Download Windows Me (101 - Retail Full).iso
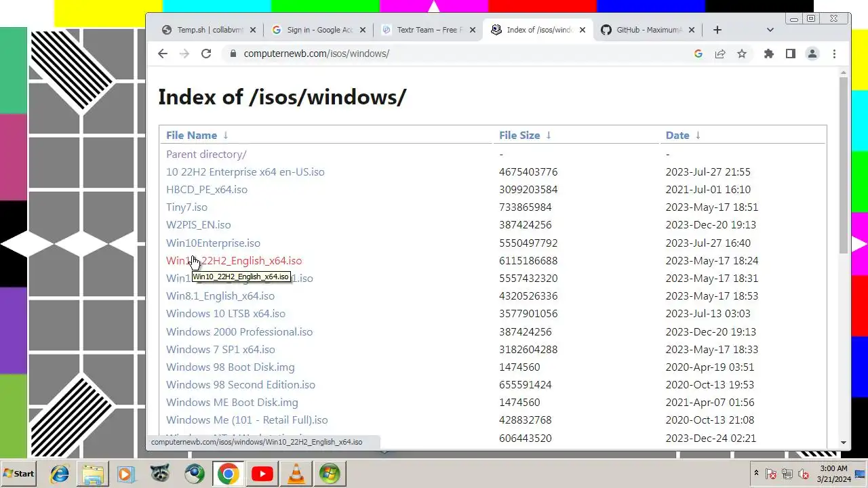868x488 pixels. click(247, 420)
